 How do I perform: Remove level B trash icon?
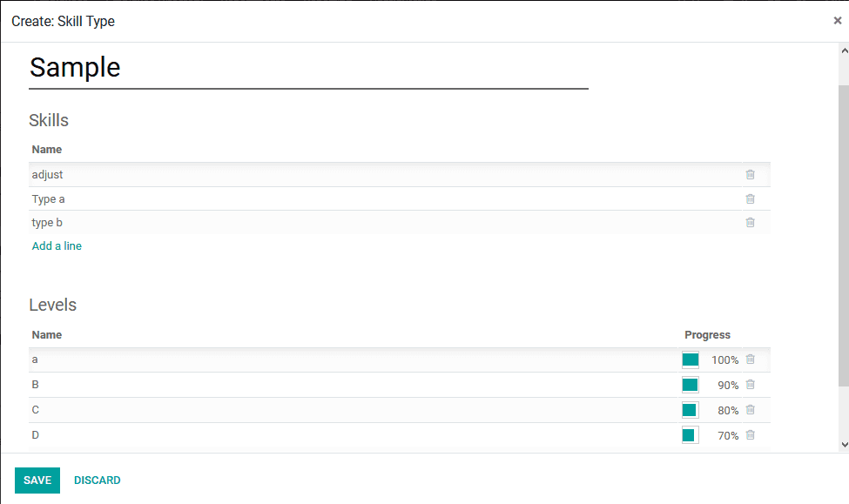750,385
